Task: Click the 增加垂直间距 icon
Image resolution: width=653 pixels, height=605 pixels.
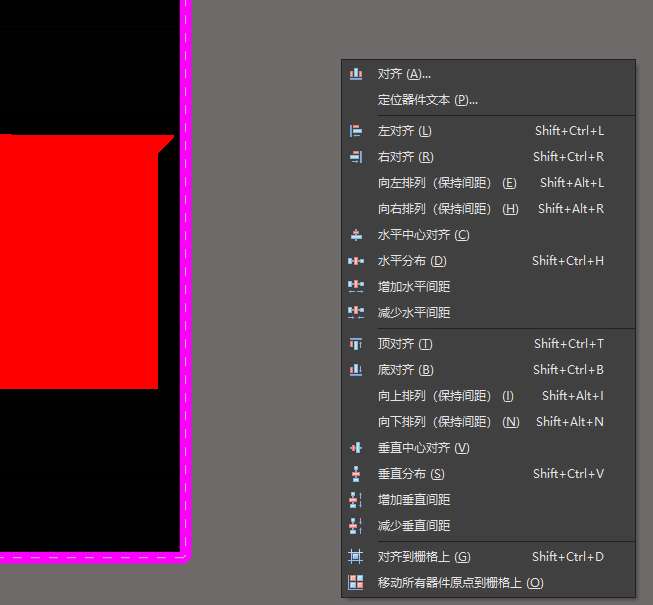Action: [356, 500]
